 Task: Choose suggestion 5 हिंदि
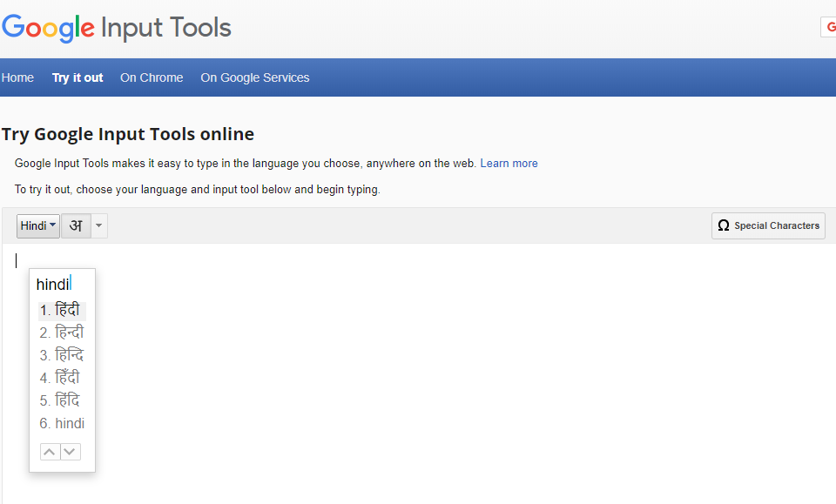62,400
